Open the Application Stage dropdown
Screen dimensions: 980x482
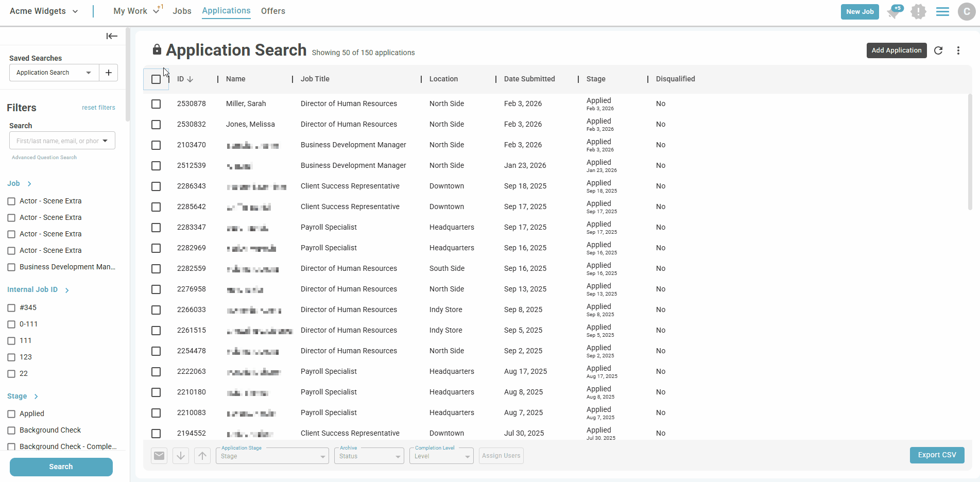272,456
